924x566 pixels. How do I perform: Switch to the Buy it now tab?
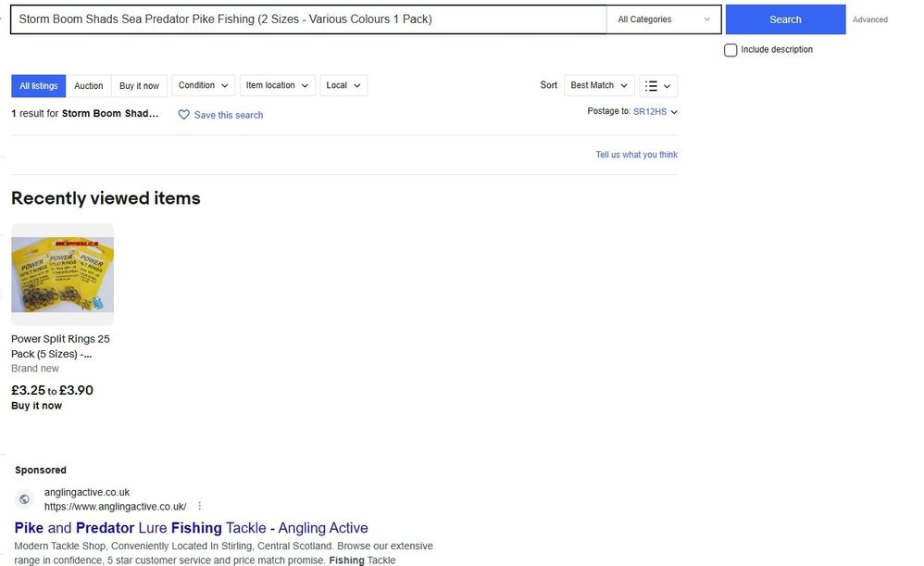pos(139,86)
